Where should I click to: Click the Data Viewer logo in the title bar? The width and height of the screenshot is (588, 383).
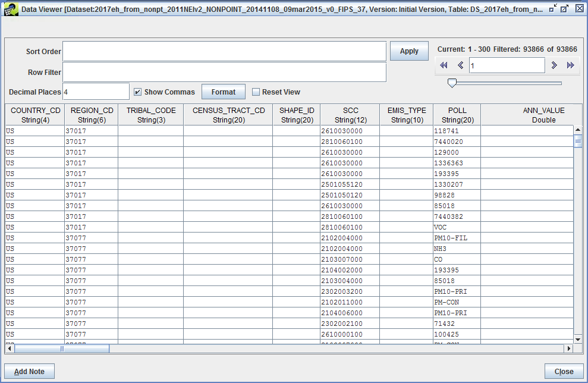pyautogui.click(x=11, y=9)
